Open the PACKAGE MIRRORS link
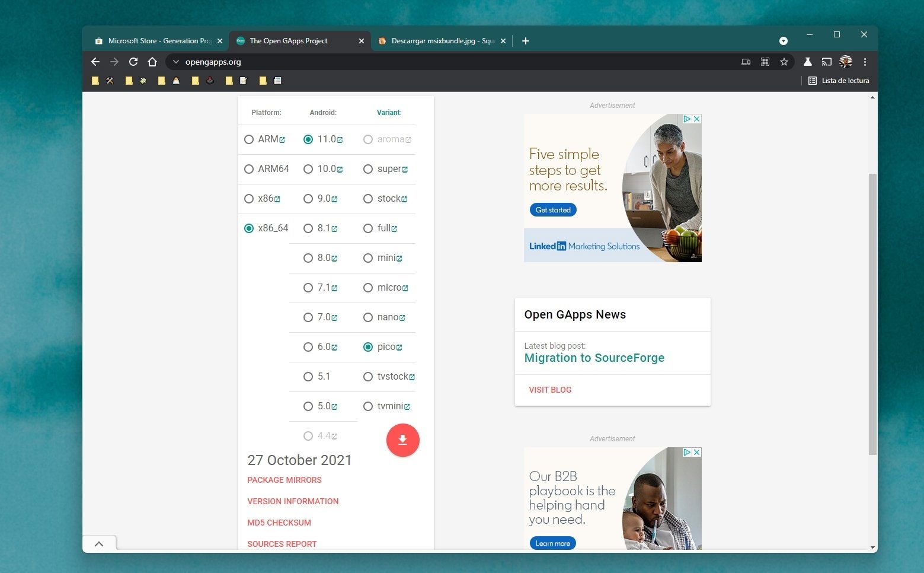The width and height of the screenshot is (924, 573). tap(284, 480)
